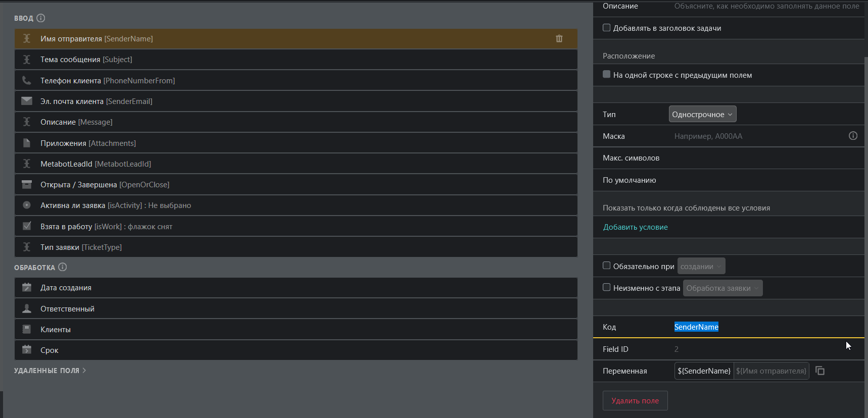868x418 pixels.
Task: Select the Взята в работу [isWork] field
Action: [296, 226]
